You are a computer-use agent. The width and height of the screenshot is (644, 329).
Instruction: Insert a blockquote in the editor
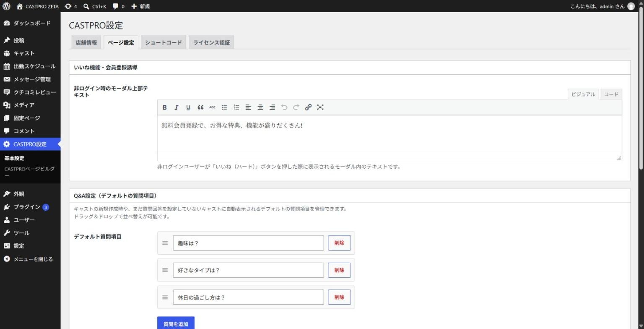coord(200,107)
